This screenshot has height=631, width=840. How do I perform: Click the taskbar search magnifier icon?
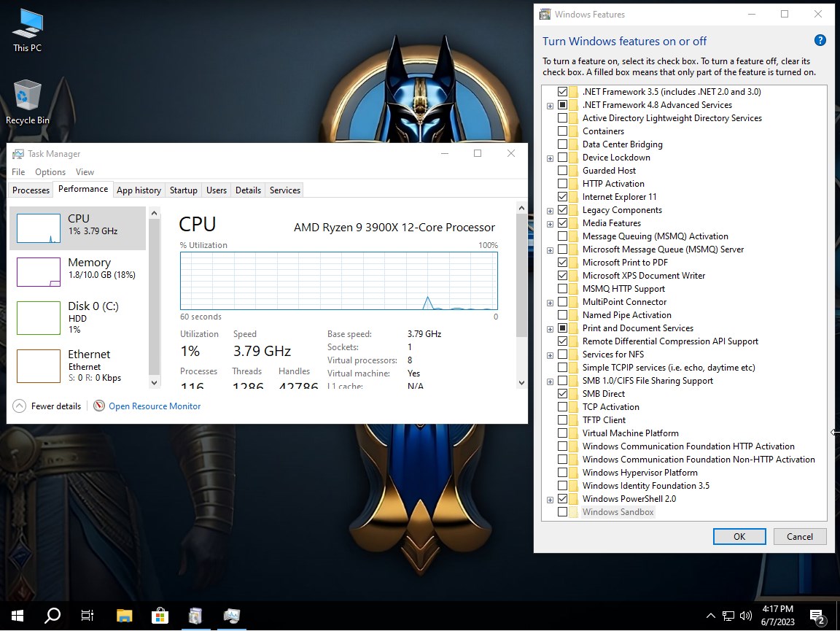52,616
